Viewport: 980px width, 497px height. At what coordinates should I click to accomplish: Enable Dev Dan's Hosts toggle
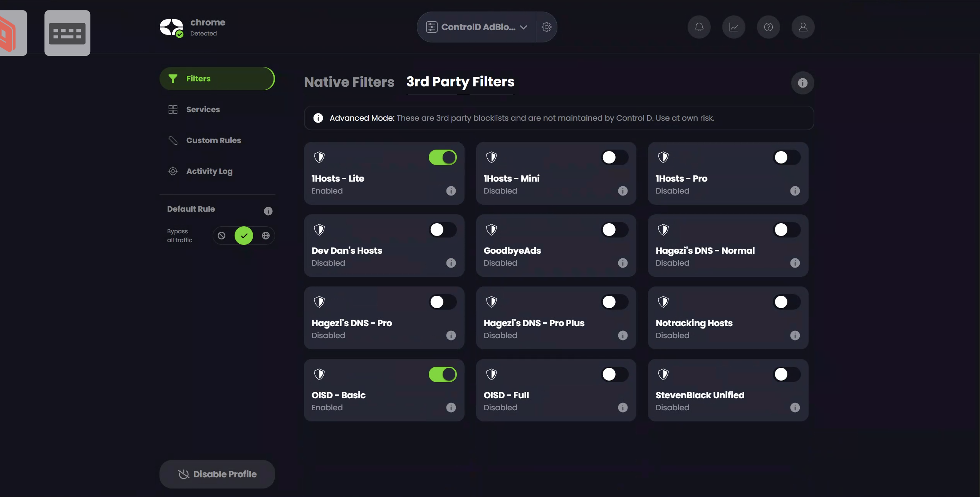(x=443, y=230)
